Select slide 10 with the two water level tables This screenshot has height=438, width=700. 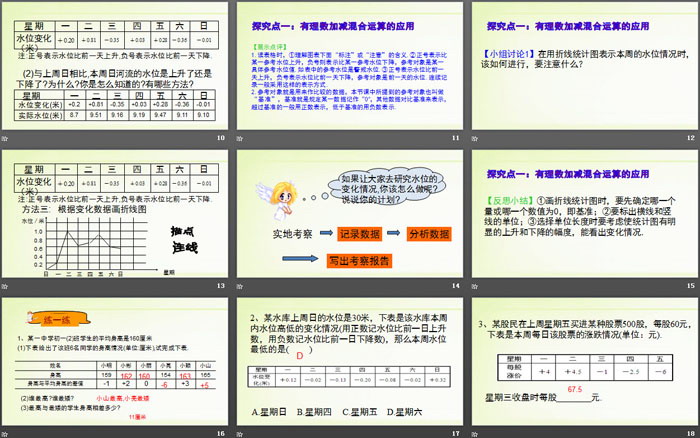coord(115,66)
